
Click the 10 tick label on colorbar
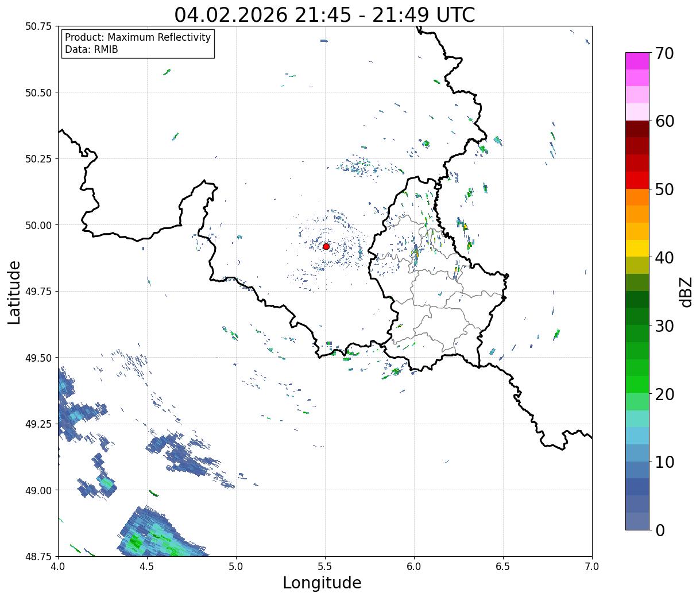click(664, 462)
